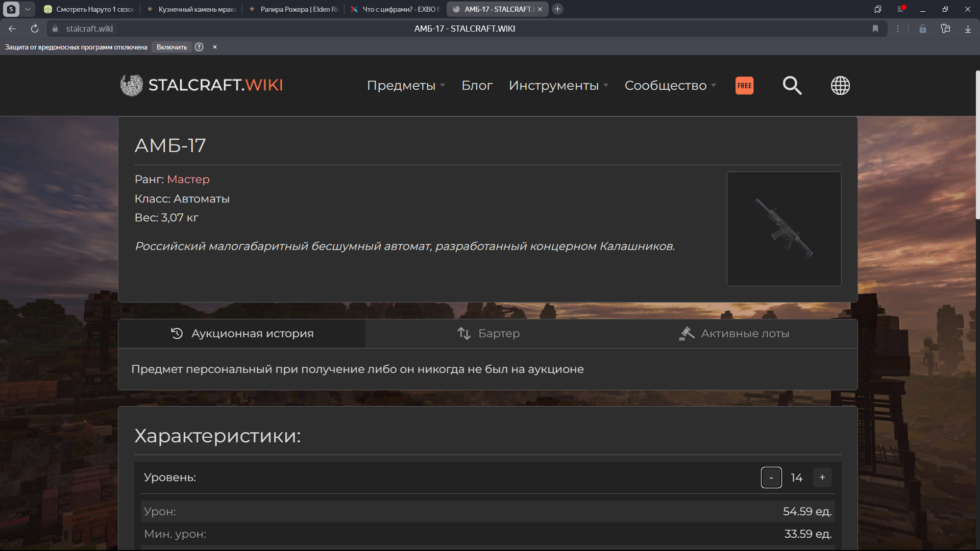Expand the Сообщество dropdown menu
This screenshot has width=980, height=551.
671,86
